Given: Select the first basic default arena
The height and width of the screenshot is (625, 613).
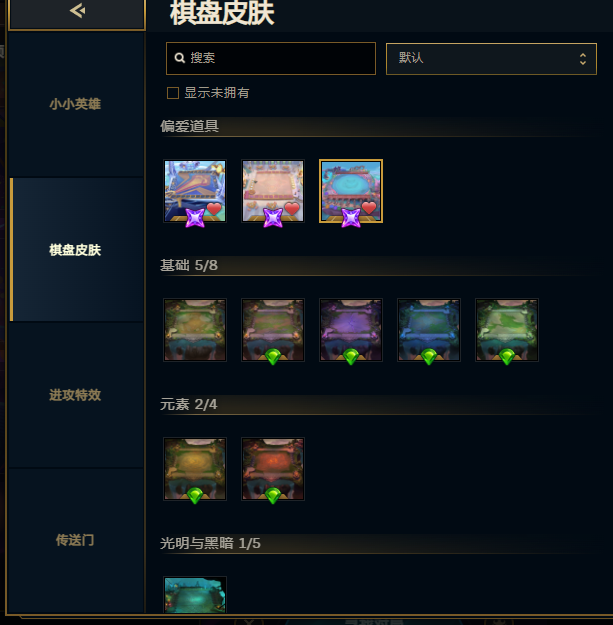Looking at the screenshot, I should pyautogui.click(x=195, y=330).
